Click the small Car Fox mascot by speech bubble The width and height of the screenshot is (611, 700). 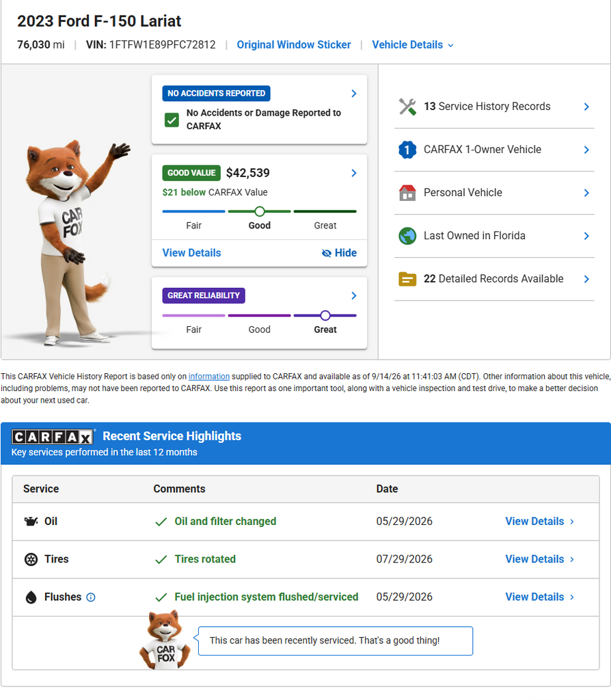165,641
